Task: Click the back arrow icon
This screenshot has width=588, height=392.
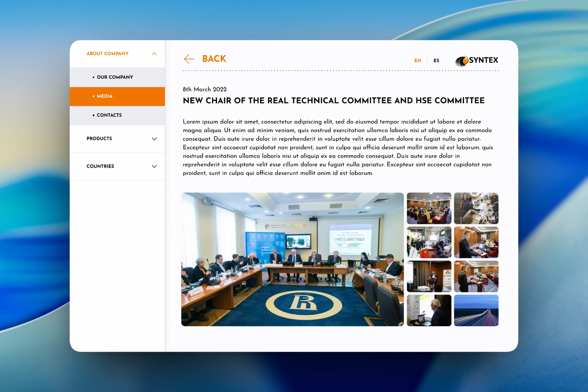Action: pyautogui.click(x=189, y=59)
